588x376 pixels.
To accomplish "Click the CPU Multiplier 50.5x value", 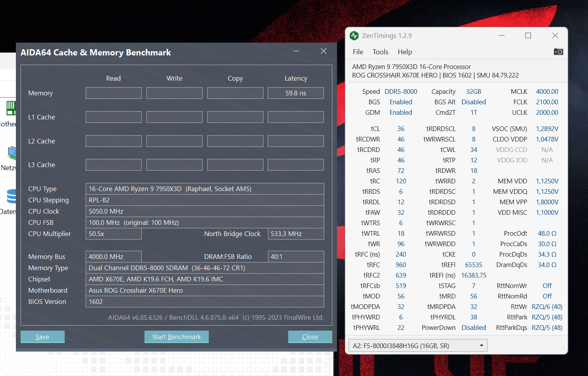I will pyautogui.click(x=113, y=234).
